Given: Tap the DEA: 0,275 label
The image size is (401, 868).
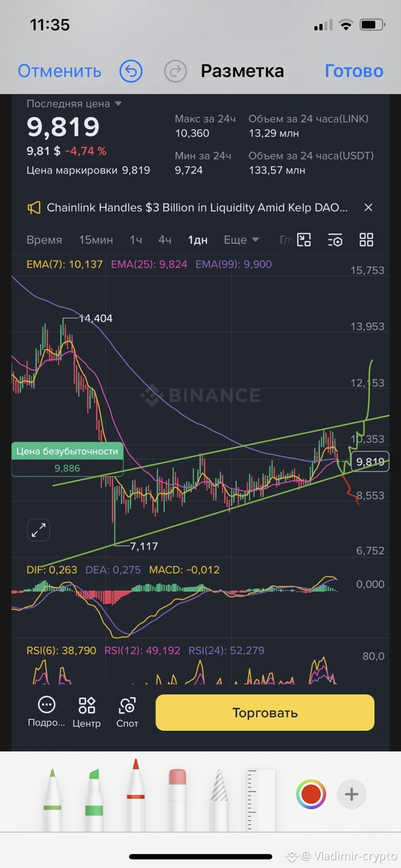Looking at the screenshot, I should 113,570.
